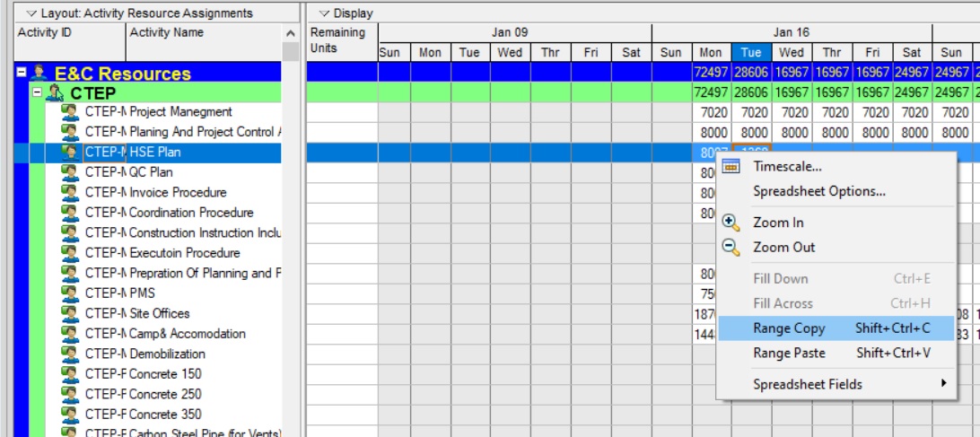Click the highlighted Tue day header
Screen dimensions: 980x437
751,53
